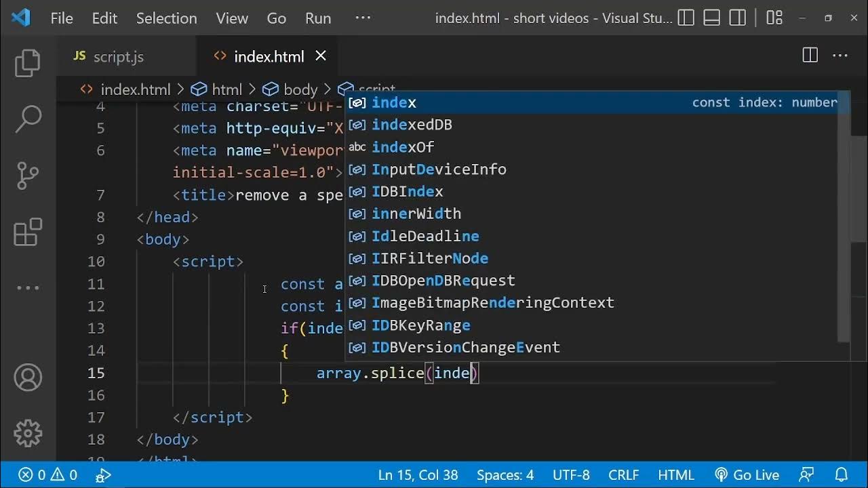
Task: Toggle the secondary side bar layout icon
Action: [x=738, y=18]
